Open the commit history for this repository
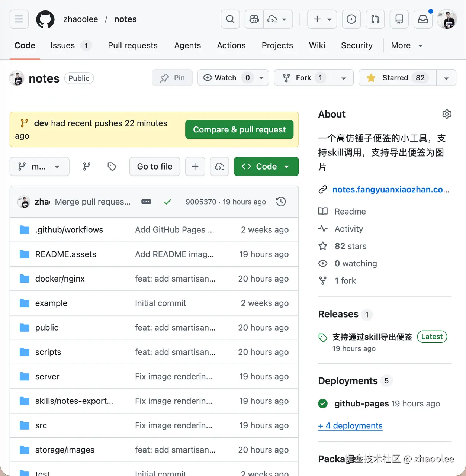This screenshot has height=476, width=466. tap(281, 202)
